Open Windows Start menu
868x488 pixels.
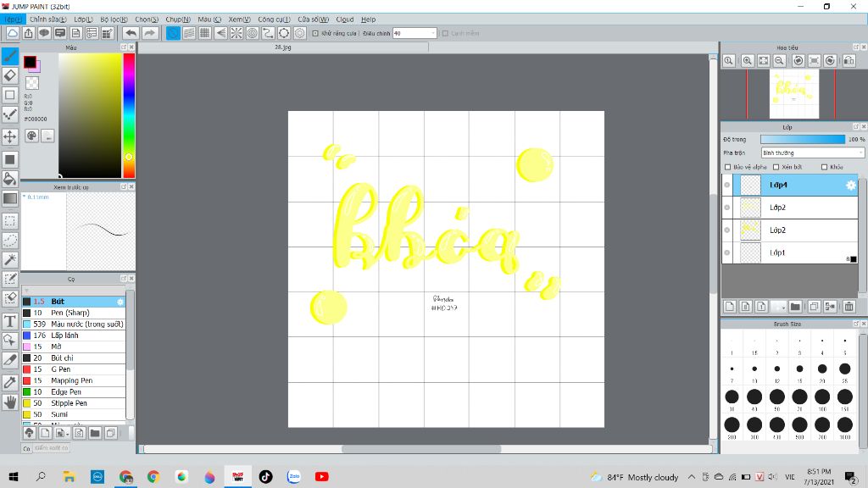tap(14, 476)
